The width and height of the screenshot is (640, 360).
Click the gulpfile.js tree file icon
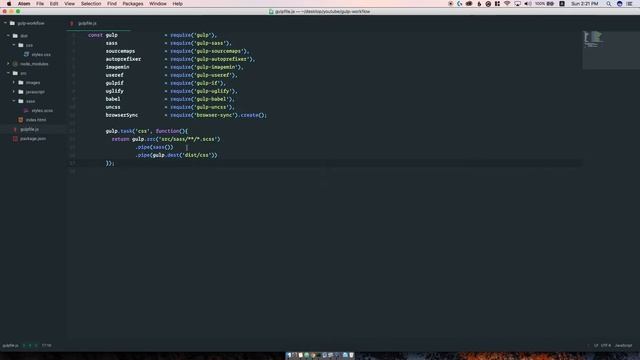15,129
